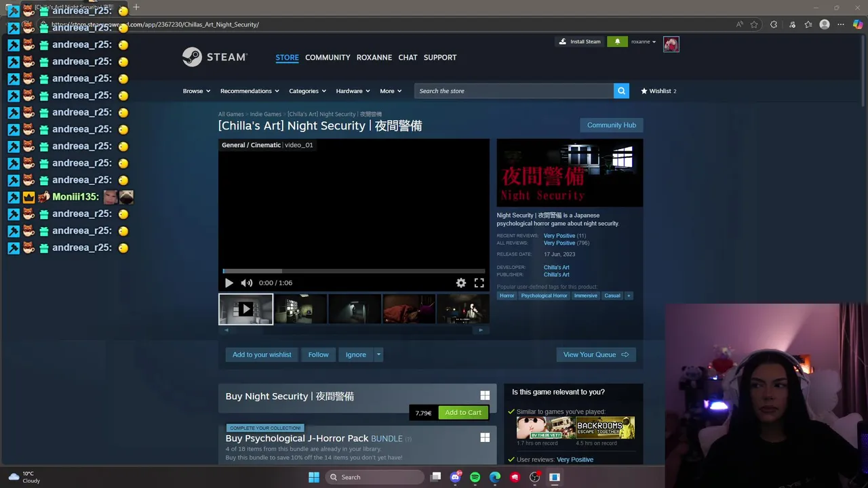Enter fullscreen mode on the trailer
Screen dimensions: 868x488
click(x=479, y=283)
